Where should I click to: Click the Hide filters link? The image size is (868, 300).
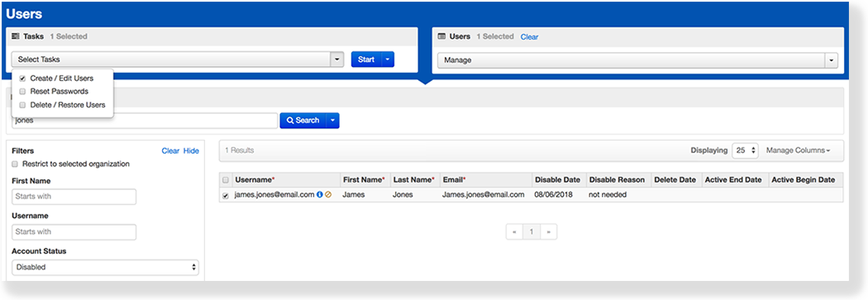pyautogui.click(x=192, y=151)
